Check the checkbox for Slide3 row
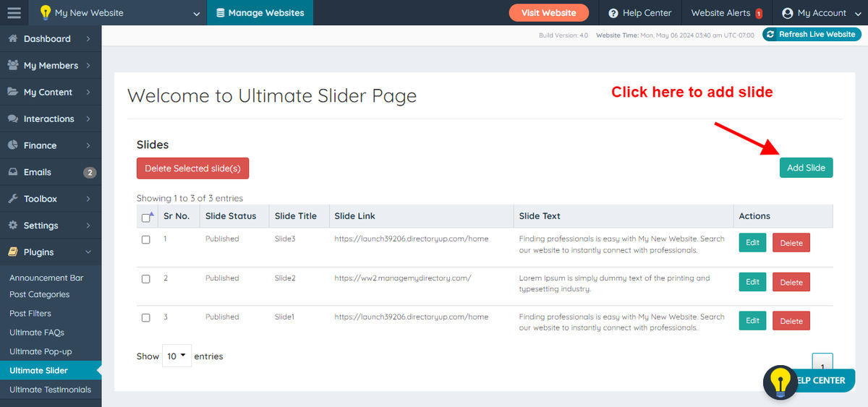This screenshot has width=868, height=407. 146,239
